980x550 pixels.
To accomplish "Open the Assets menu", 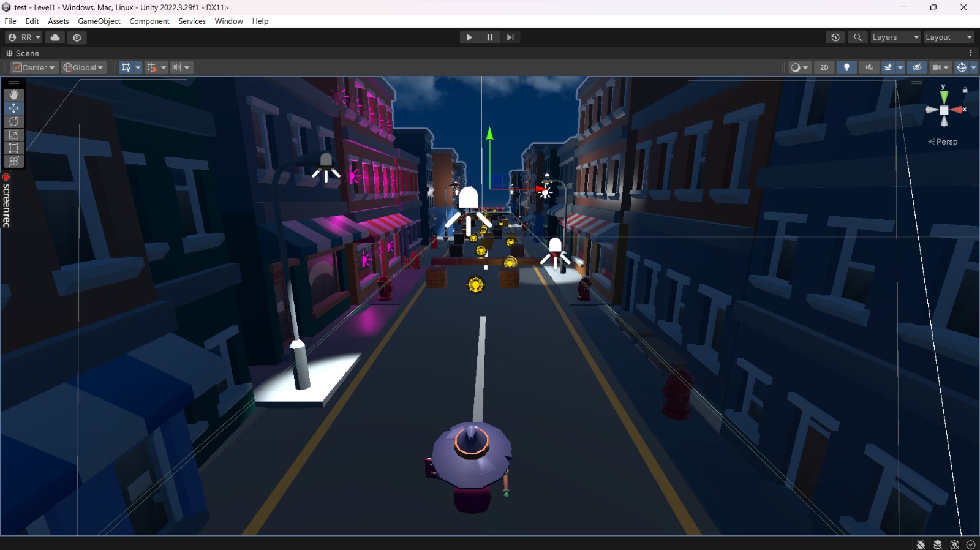I will pyautogui.click(x=58, y=21).
